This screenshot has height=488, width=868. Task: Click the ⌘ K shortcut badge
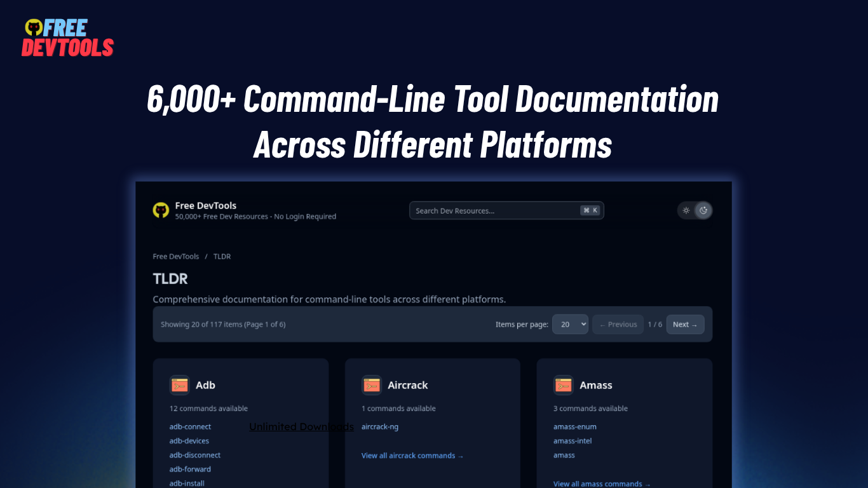[590, 210]
